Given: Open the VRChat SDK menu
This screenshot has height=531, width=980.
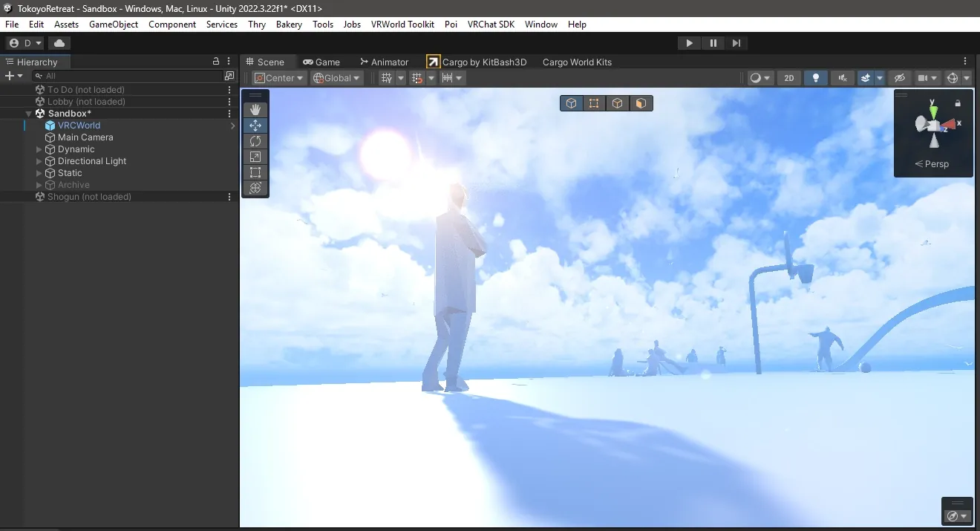Looking at the screenshot, I should [491, 25].
